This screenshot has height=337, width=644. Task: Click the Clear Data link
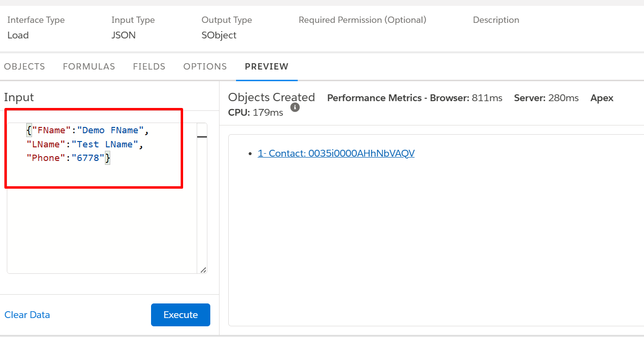pos(27,315)
